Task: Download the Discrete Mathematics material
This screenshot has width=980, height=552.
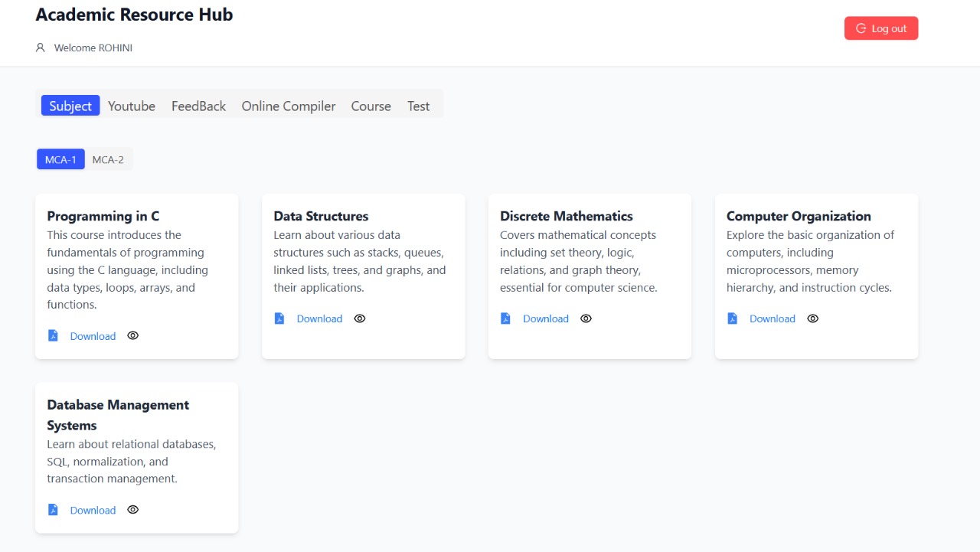Action: [546, 318]
